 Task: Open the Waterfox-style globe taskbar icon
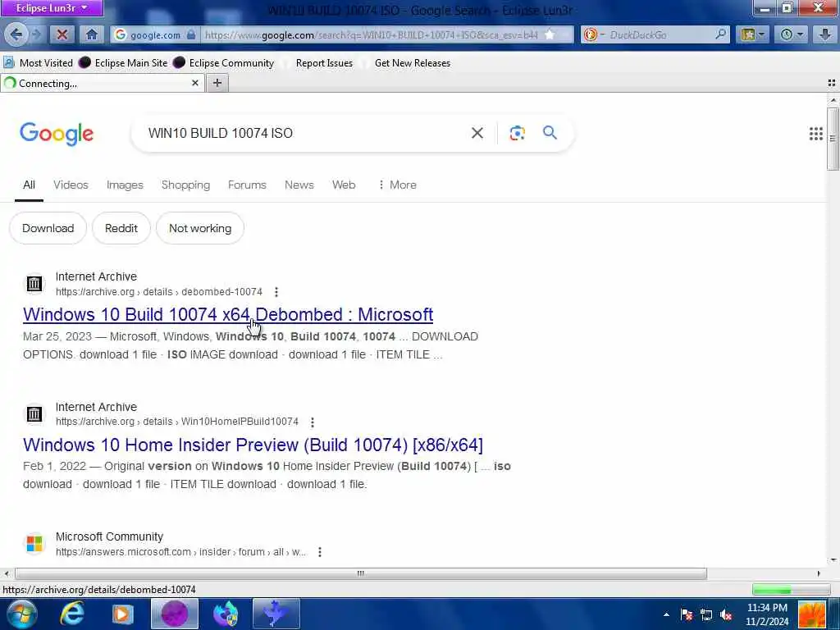click(226, 614)
